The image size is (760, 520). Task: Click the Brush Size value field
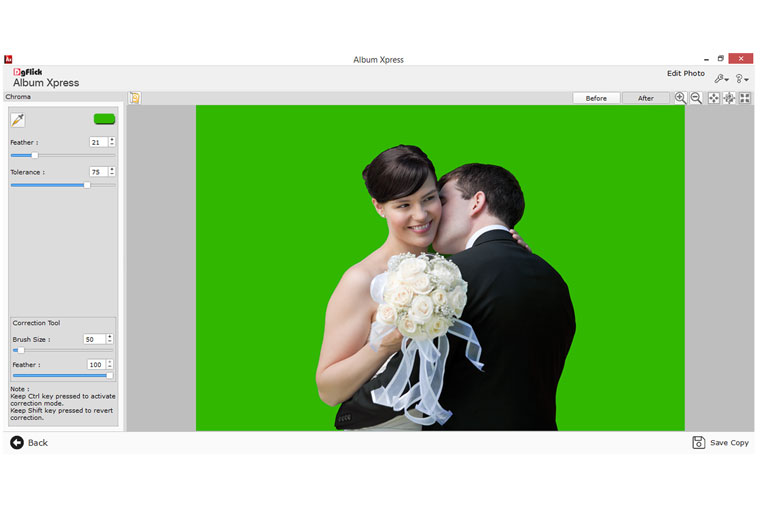pyautogui.click(x=95, y=339)
